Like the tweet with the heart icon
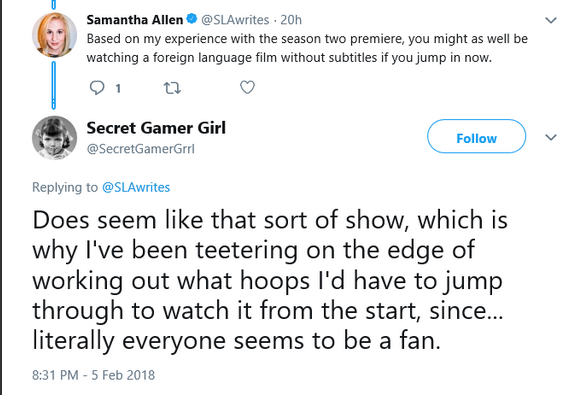Image resolution: width=586 pixels, height=395 pixels. pos(247,87)
